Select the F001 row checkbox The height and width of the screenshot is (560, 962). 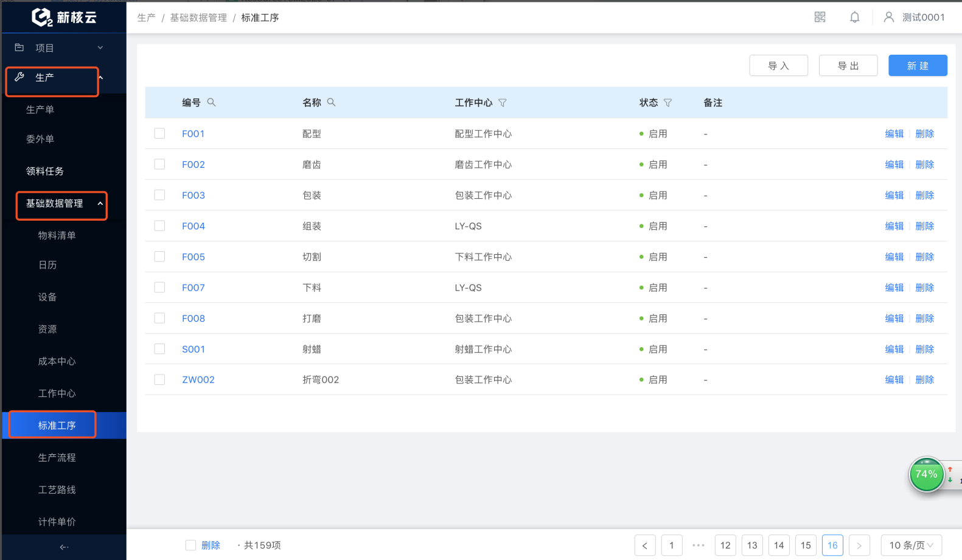point(159,133)
